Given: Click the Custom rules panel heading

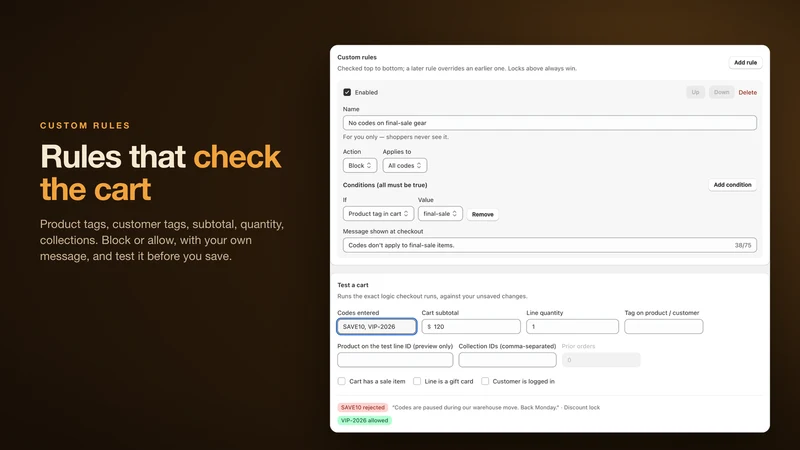Looking at the screenshot, I should (x=357, y=57).
